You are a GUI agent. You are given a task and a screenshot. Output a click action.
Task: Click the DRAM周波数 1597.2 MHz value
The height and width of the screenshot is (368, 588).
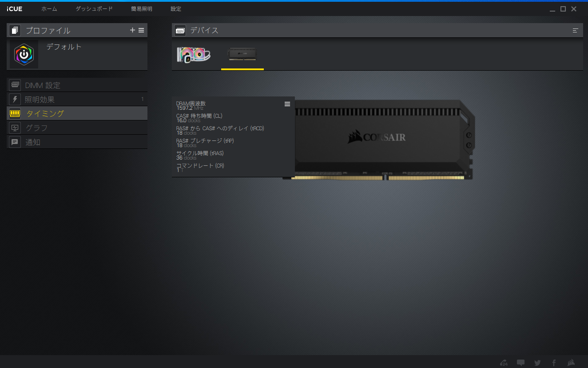[190, 108]
